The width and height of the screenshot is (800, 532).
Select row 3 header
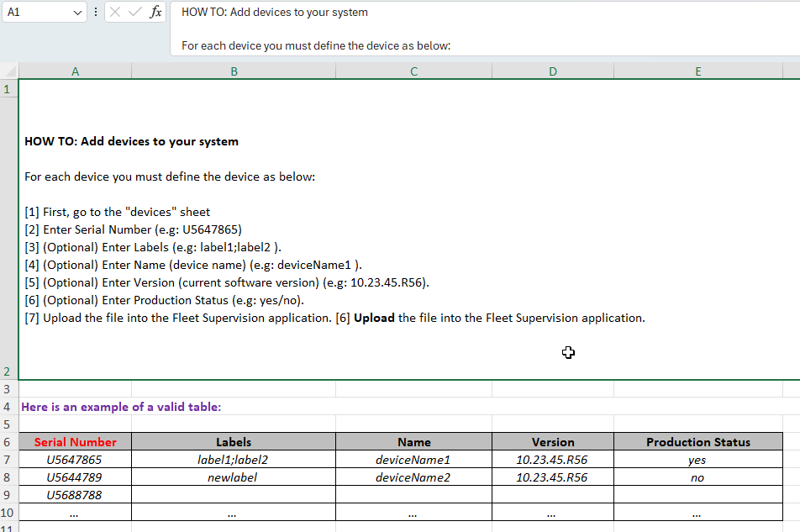pyautogui.click(x=8, y=389)
